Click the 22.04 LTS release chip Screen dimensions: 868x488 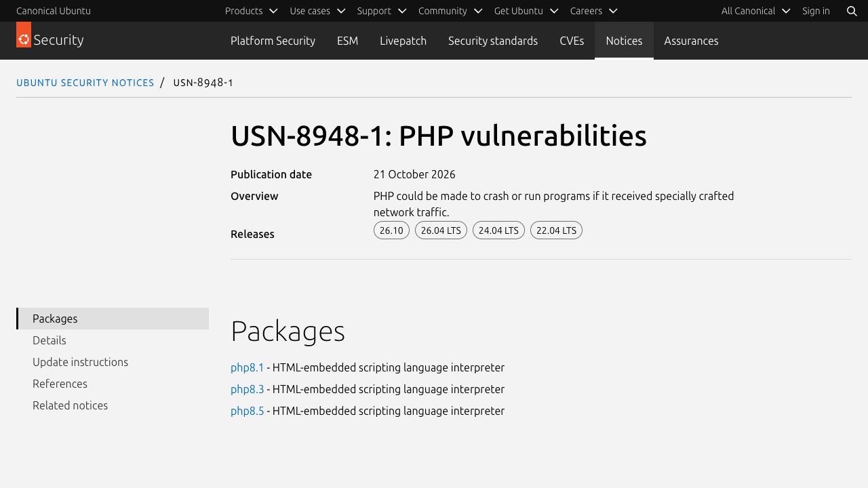point(556,230)
